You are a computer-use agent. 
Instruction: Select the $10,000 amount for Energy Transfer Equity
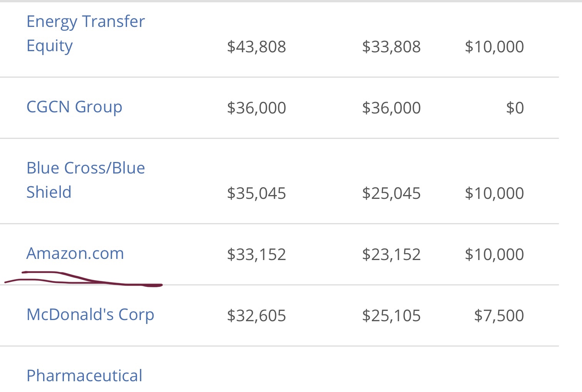coord(494,47)
